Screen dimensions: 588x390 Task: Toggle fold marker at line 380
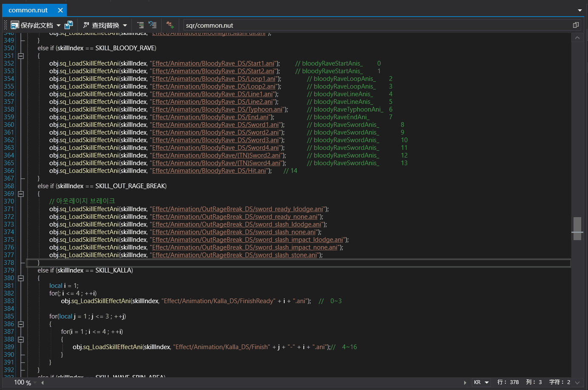pos(21,278)
